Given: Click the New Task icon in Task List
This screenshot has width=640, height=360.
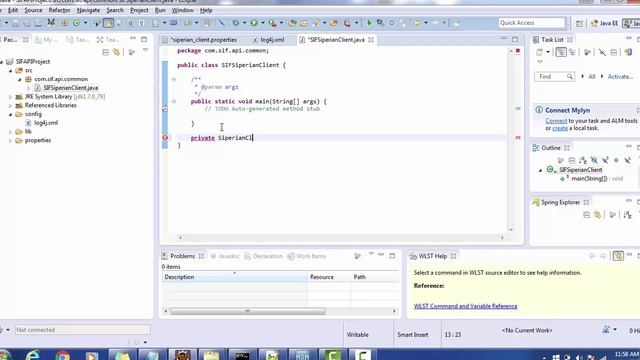Looking at the screenshot, I should pyautogui.click(x=540, y=52).
